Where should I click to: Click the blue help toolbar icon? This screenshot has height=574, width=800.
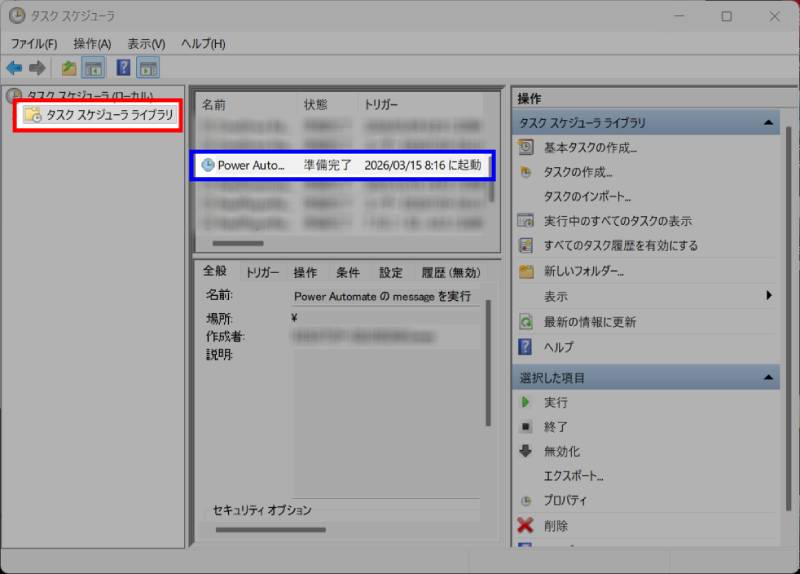click(123, 68)
